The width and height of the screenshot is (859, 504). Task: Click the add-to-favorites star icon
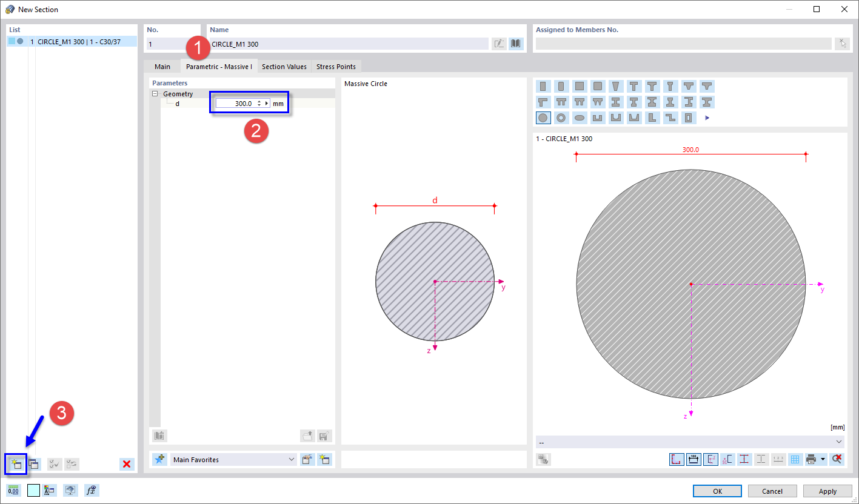click(159, 459)
